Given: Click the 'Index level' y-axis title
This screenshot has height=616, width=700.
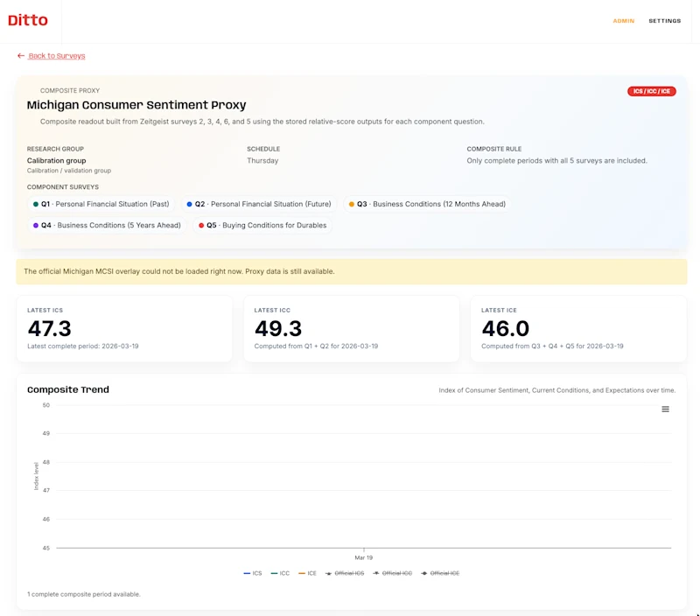Looking at the screenshot, I should tap(36, 476).
